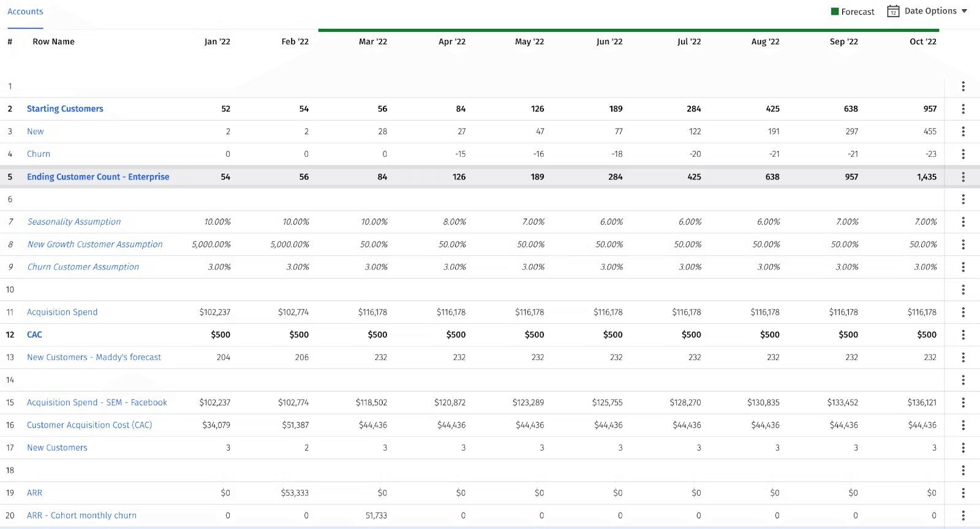Open options for ARR Cohort monthly churn
980x529 pixels.
pos(963,516)
